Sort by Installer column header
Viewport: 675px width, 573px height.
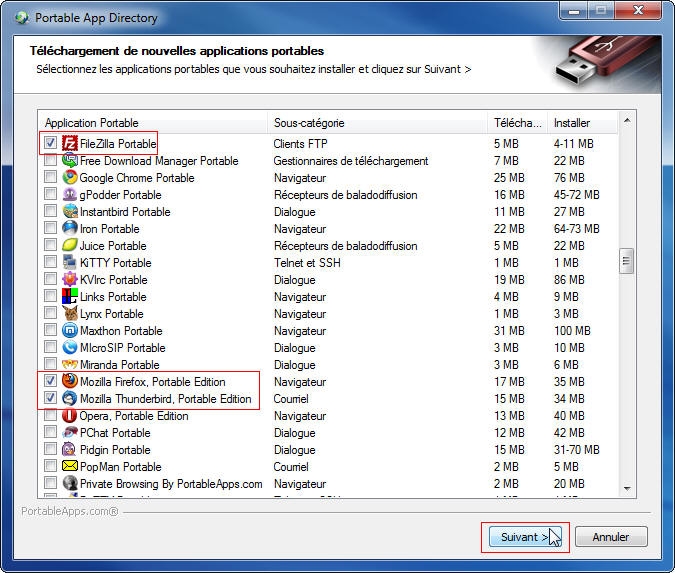582,123
